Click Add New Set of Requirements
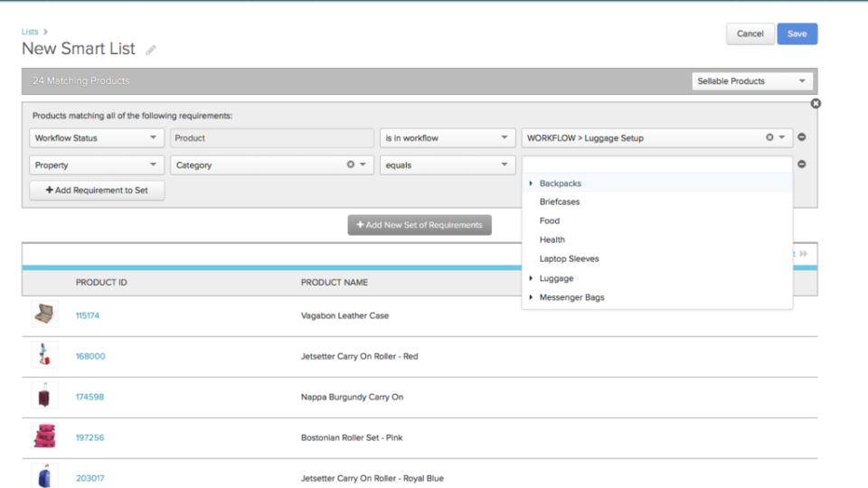The image size is (868, 488). pyautogui.click(x=420, y=225)
